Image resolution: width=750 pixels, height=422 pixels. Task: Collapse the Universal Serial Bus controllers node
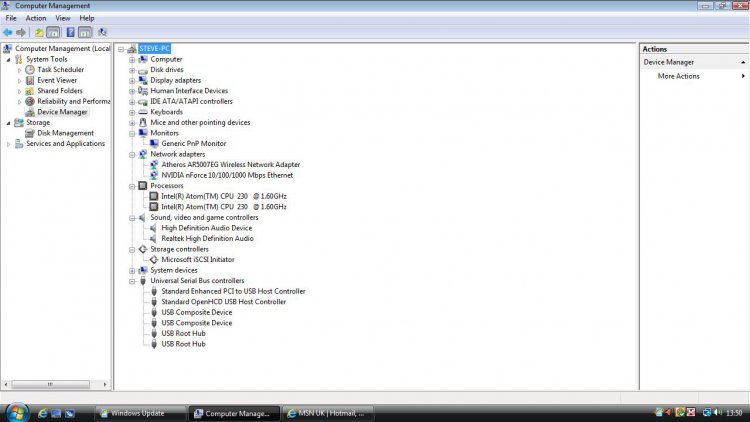(x=132, y=281)
